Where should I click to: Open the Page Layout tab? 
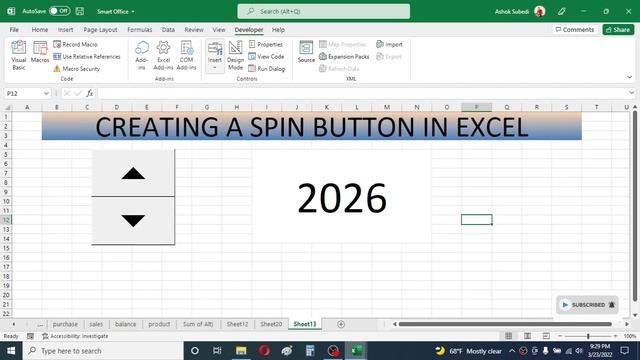click(x=100, y=30)
